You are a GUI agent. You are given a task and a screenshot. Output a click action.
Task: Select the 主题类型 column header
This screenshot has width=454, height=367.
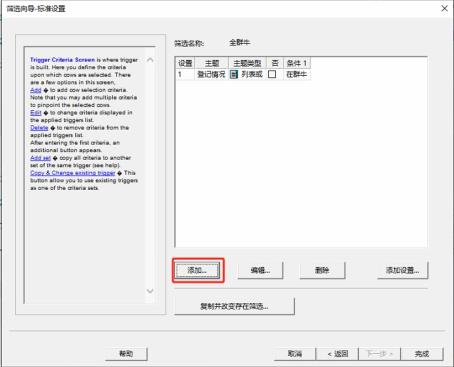coord(247,63)
